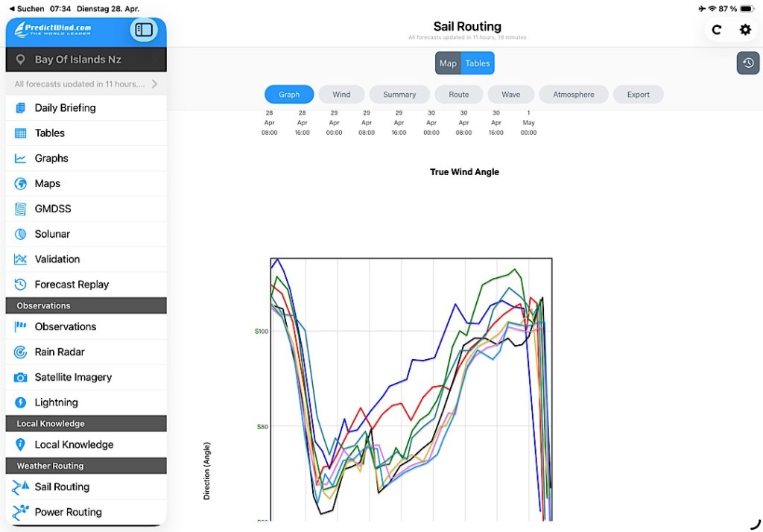Screen dimensions: 763x532
Task: Click the True Wind Angle chart area
Action: coord(411,387)
